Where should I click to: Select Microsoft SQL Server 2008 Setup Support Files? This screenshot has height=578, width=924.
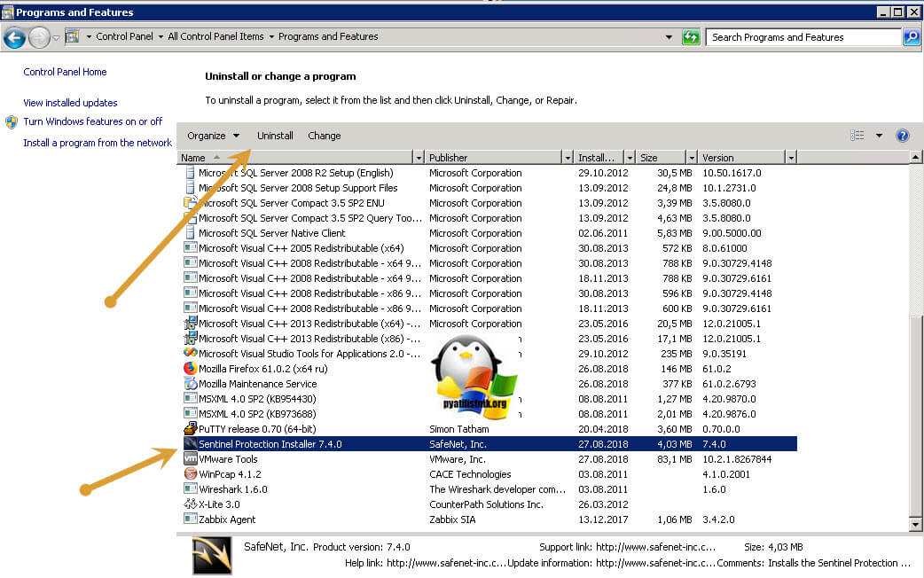(298, 188)
